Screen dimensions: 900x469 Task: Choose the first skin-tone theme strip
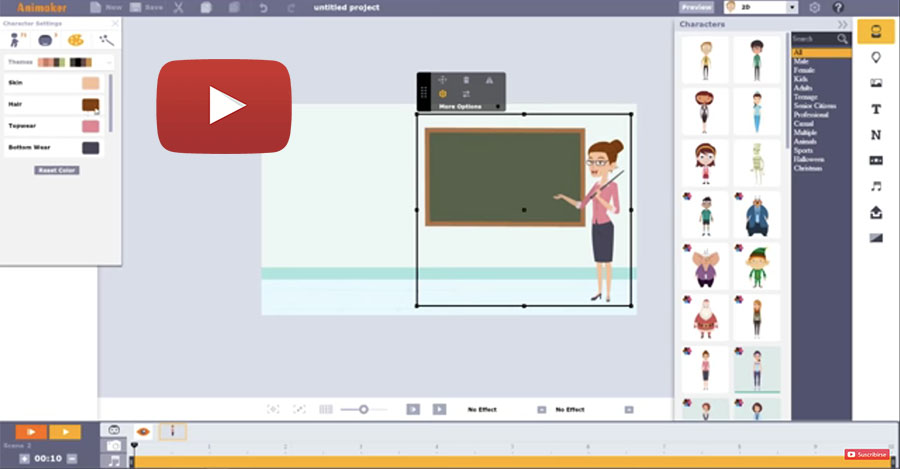(x=51, y=62)
